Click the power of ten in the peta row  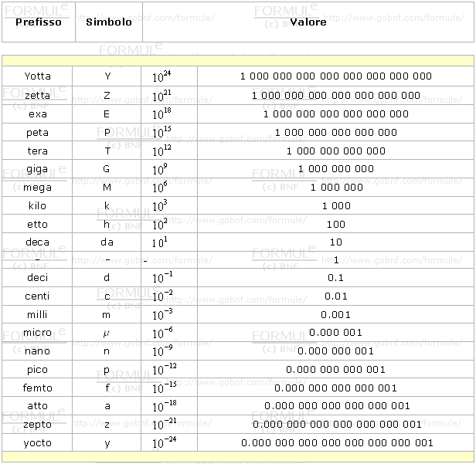(x=161, y=132)
